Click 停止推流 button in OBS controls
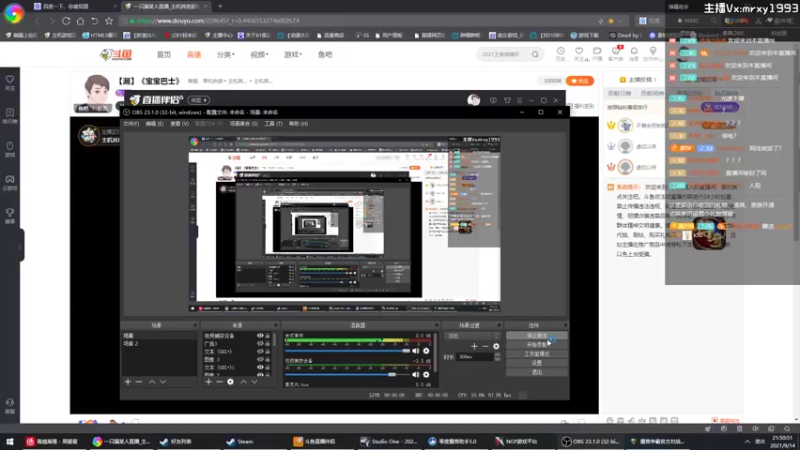 coord(536,336)
